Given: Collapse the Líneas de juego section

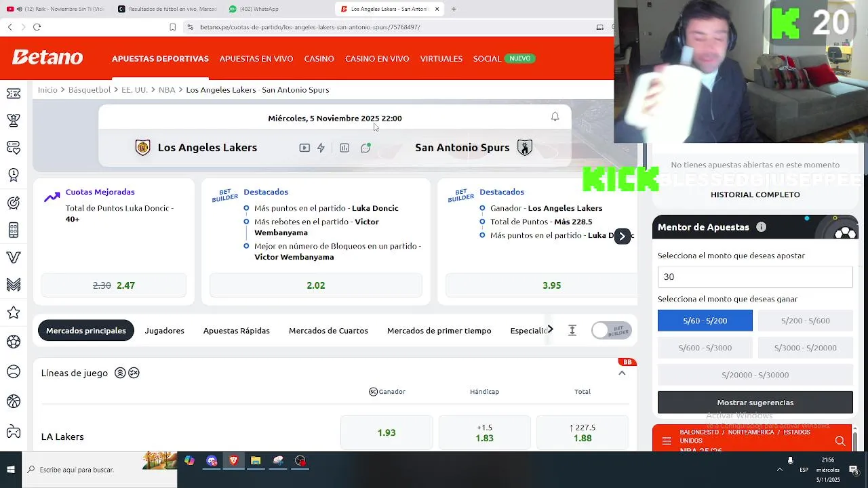Looking at the screenshot, I should (622, 373).
